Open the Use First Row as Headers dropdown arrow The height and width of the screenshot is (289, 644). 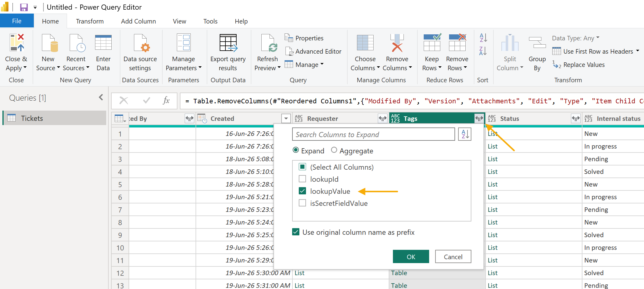(x=637, y=51)
